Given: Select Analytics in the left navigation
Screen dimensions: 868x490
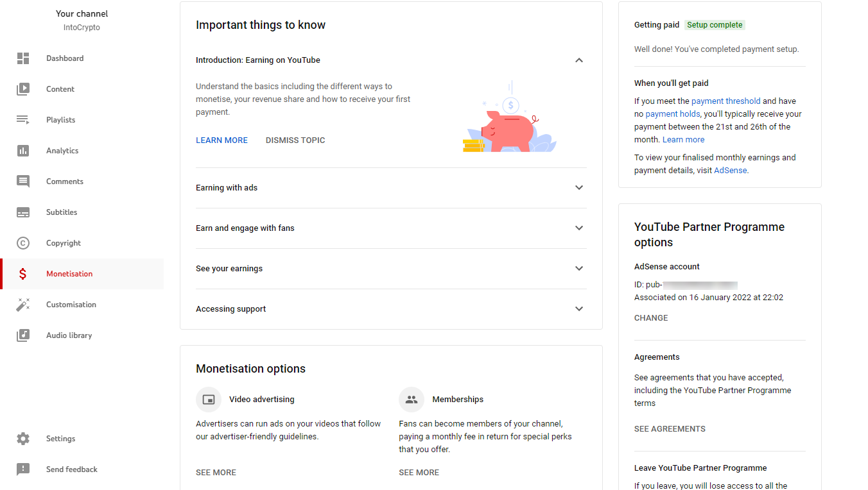Looking at the screenshot, I should click(x=82, y=151).
